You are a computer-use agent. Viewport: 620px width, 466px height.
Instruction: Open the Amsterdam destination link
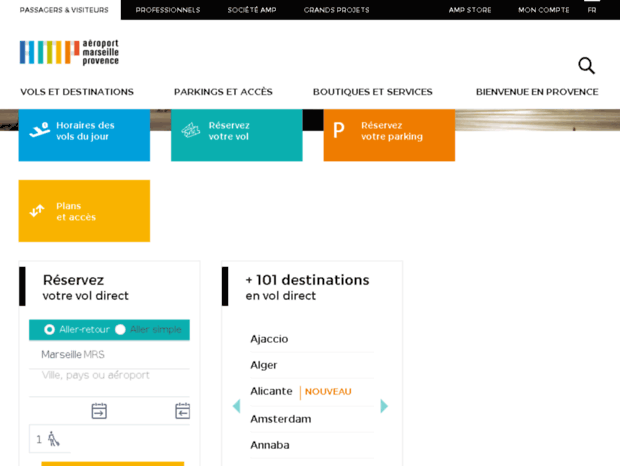click(x=281, y=419)
